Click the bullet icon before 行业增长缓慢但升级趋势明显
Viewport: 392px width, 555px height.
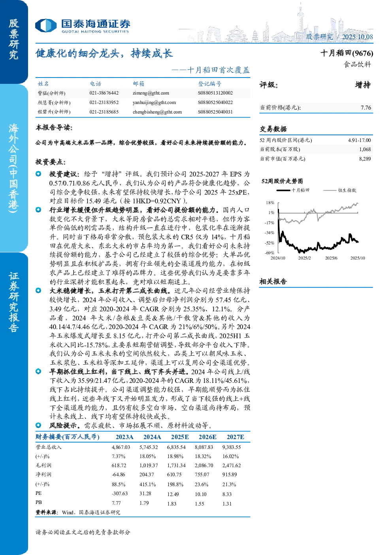pyautogui.click(x=38, y=210)
